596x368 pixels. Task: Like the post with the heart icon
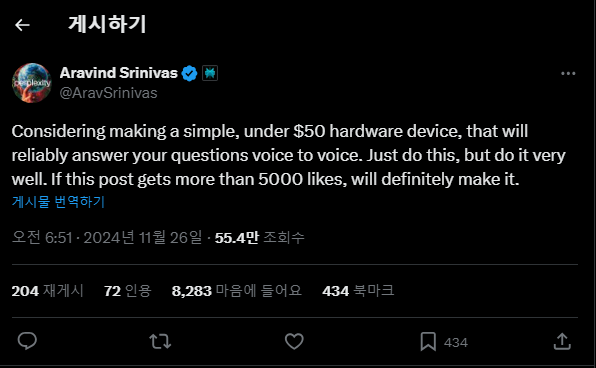(294, 341)
